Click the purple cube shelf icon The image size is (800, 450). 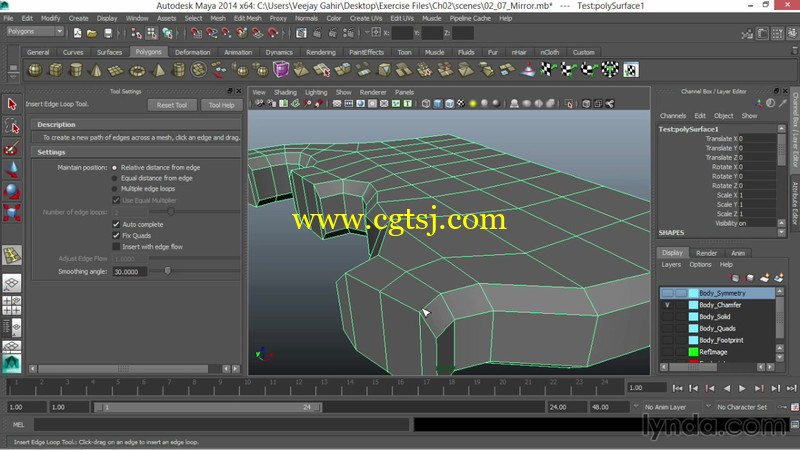(x=281, y=69)
